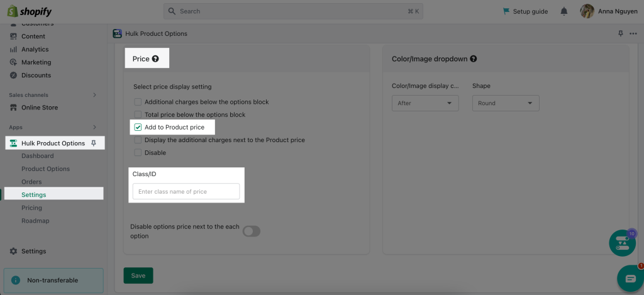Click the pin icon in app header
This screenshot has width=644, height=295.
tap(621, 34)
